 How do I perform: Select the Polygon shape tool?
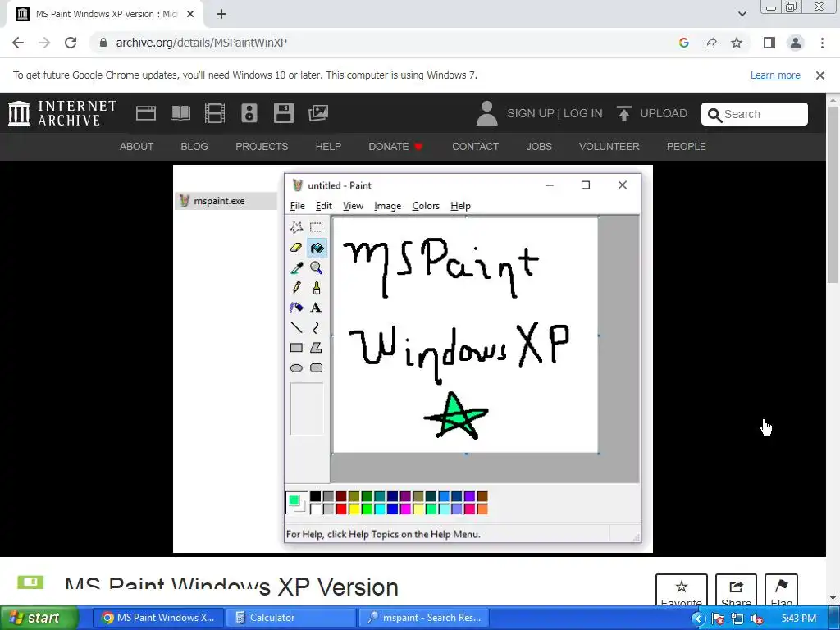(x=317, y=348)
